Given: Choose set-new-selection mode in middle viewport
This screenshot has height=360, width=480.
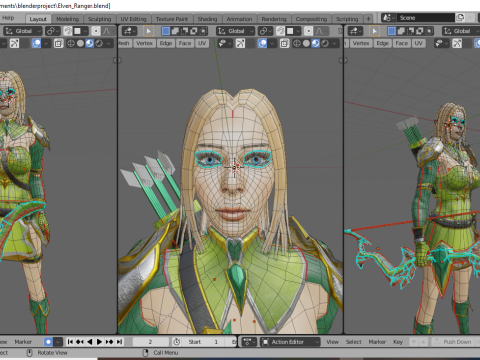Looking at the screenshot, I should tap(166, 31).
